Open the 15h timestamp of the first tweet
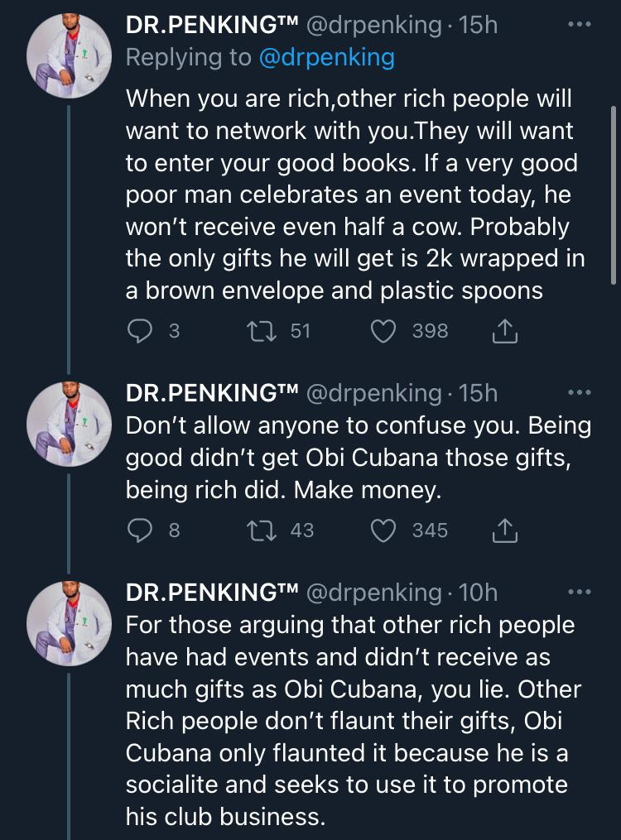The height and width of the screenshot is (840, 621). pyautogui.click(x=478, y=25)
